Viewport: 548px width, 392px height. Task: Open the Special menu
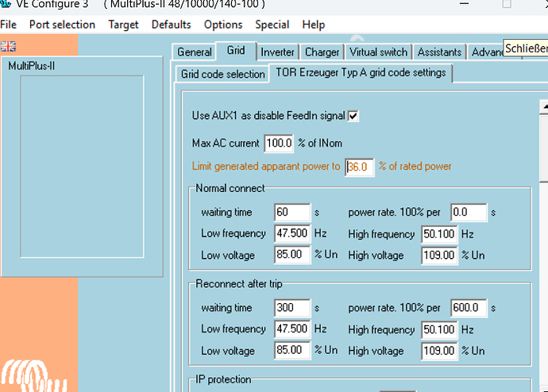tap(272, 25)
